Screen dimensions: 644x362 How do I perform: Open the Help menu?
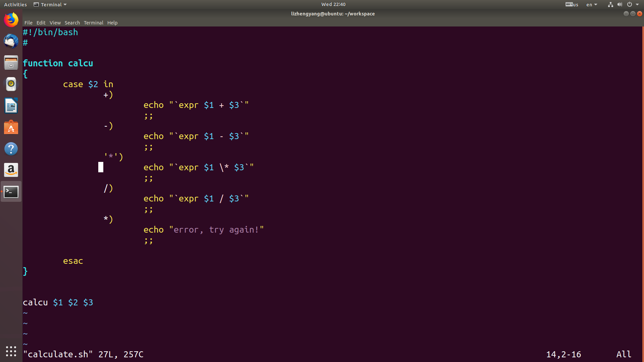pos(112,22)
